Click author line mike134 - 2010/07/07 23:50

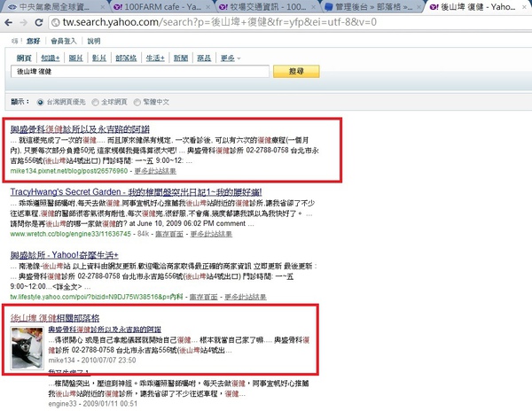pos(92,361)
